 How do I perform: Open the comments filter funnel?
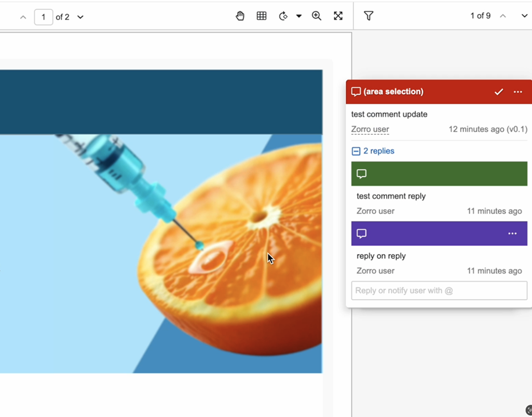coord(369,16)
